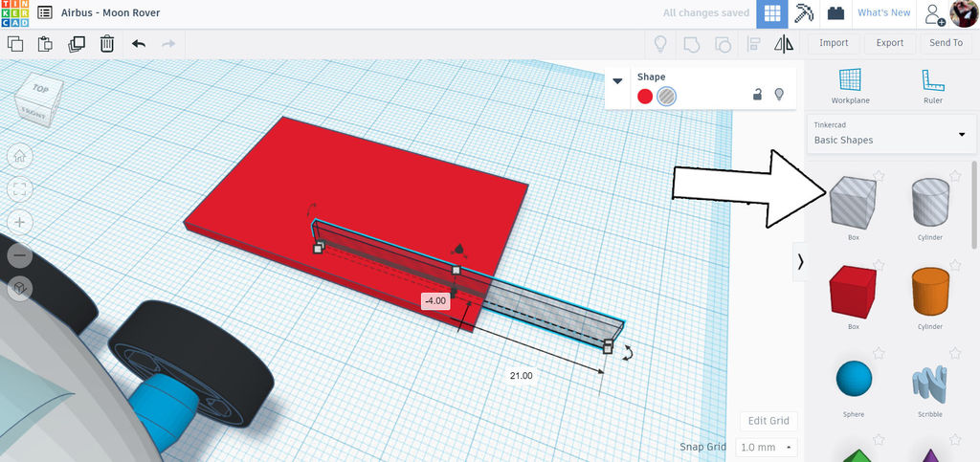Click the black height cone handle
The height and width of the screenshot is (462, 980).
458,249
